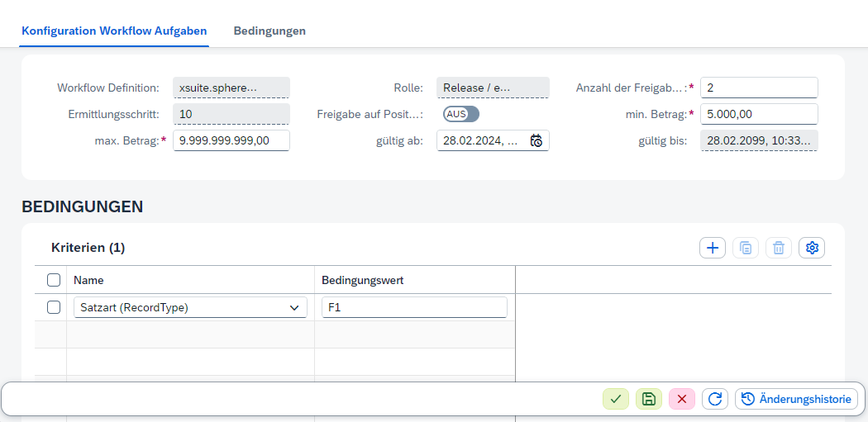
Task: Open the gültig ab date picker icon
Action: pyautogui.click(x=537, y=140)
